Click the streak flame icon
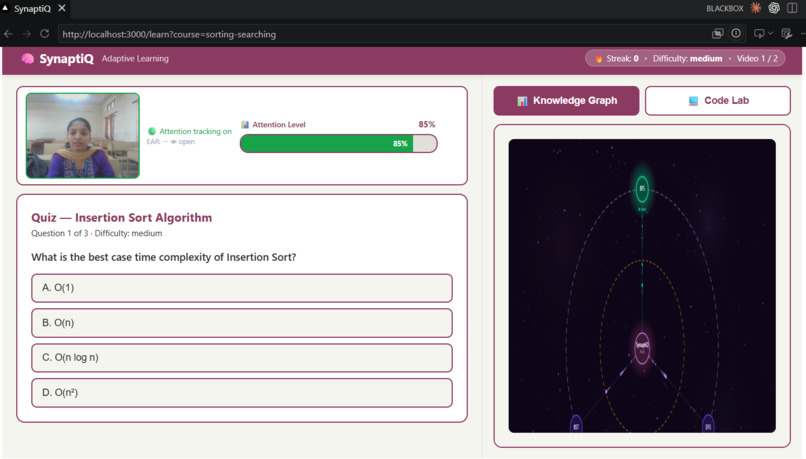Image resolution: width=806 pixels, height=459 pixels. (x=598, y=59)
